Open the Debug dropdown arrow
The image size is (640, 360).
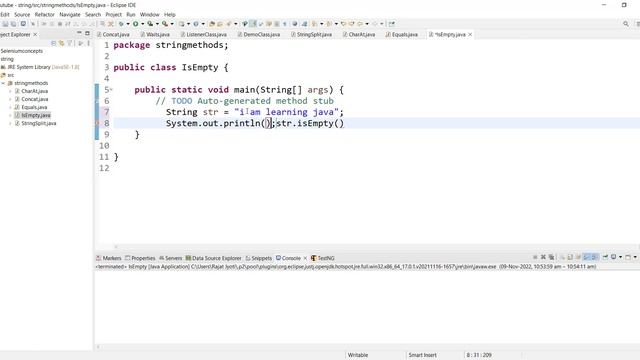pos(128,24)
